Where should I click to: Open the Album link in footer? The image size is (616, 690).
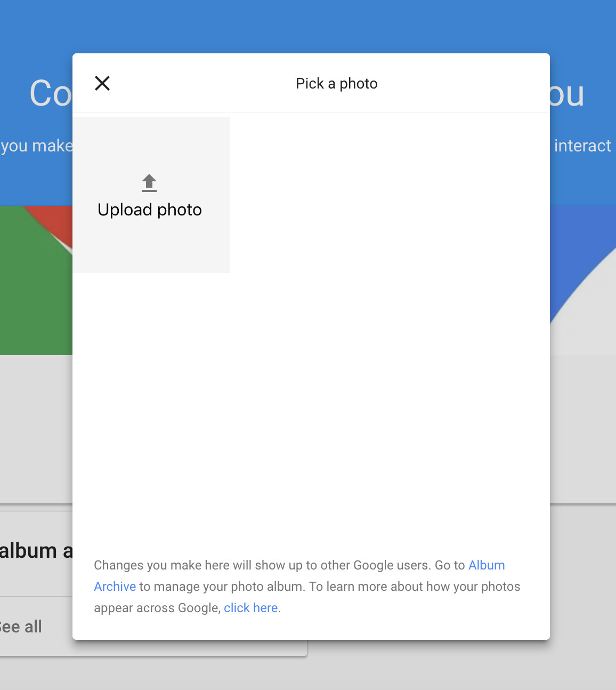tap(487, 565)
